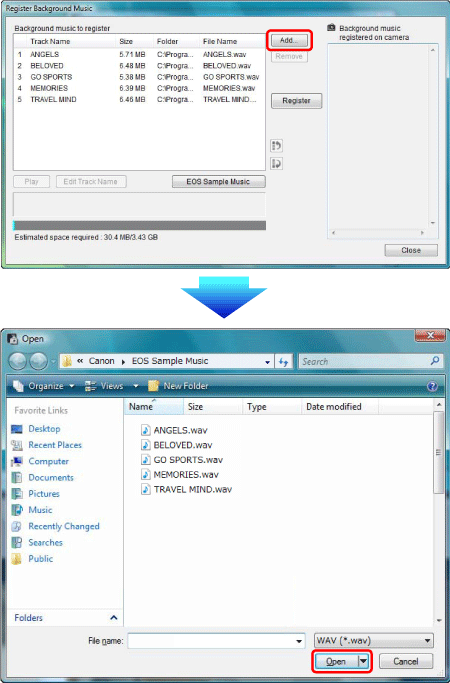Click the Open dialog back arrow

[x=18, y=361]
